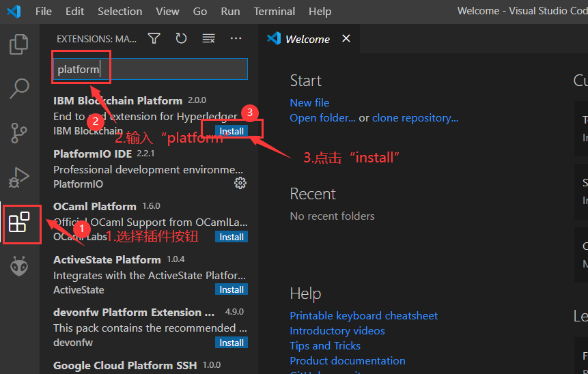Open the Terminal menu
Screen dimensions: 588x374
pyautogui.click(x=274, y=11)
